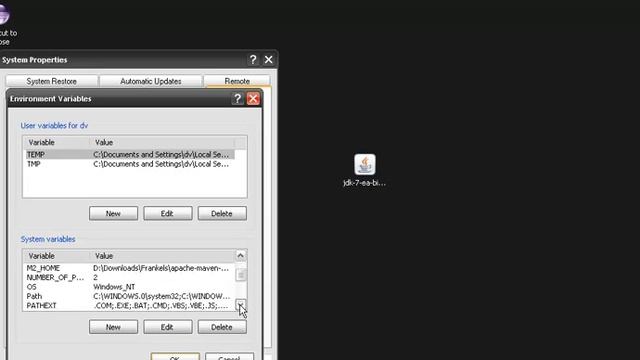Click the help button in System Properties
The image size is (640, 360).
[253, 60]
